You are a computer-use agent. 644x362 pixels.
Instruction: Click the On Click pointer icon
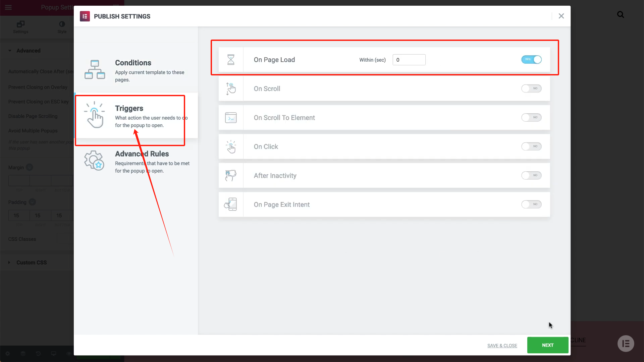click(x=231, y=147)
